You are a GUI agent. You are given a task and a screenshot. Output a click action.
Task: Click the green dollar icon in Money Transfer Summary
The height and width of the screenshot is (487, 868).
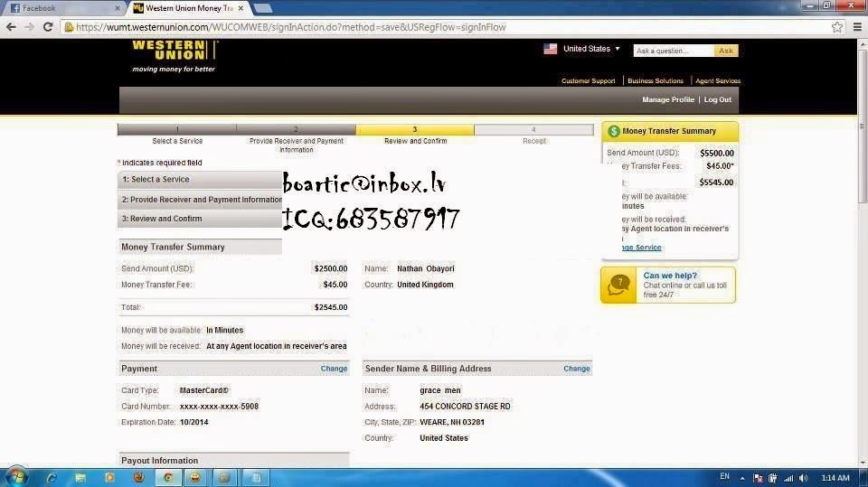(613, 131)
